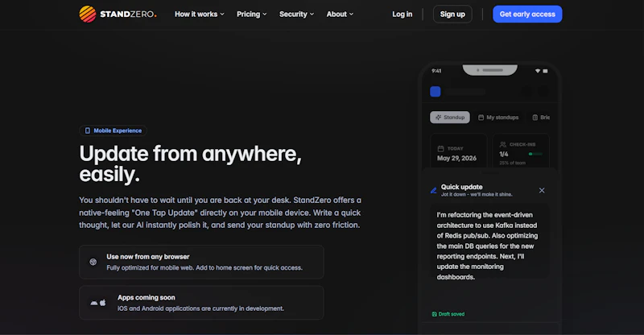Click the sparkle icon on Standup tab
Image resolution: width=644 pixels, height=335 pixels.
(x=438, y=117)
